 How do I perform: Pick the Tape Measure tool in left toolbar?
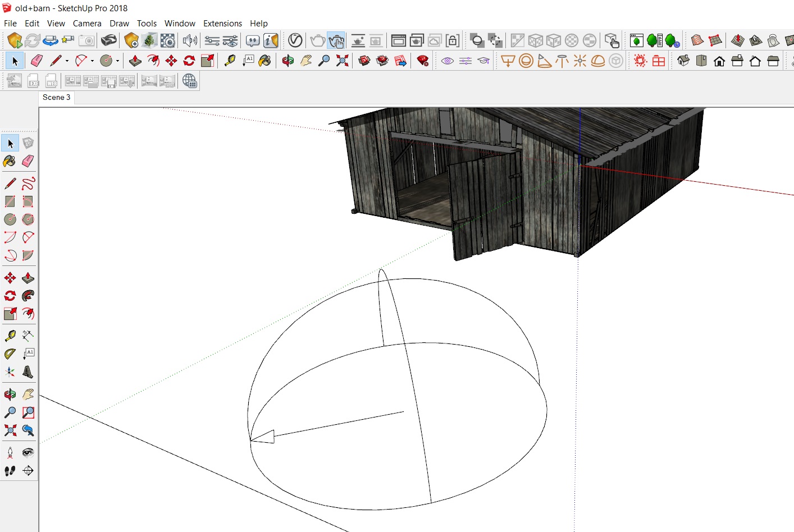(x=10, y=336)
